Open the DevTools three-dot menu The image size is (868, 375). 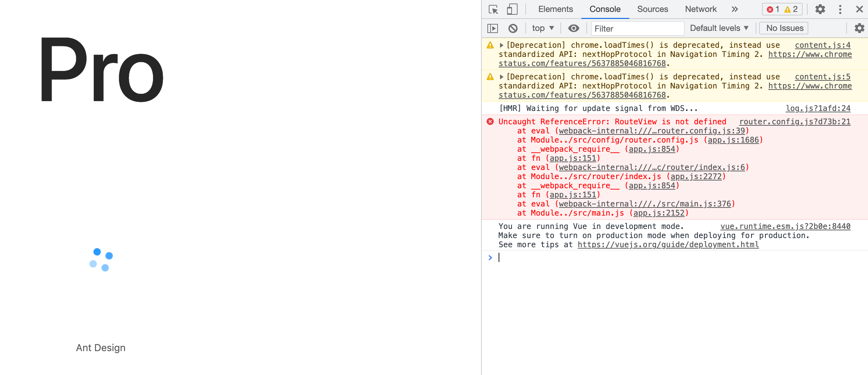(840, 9)
